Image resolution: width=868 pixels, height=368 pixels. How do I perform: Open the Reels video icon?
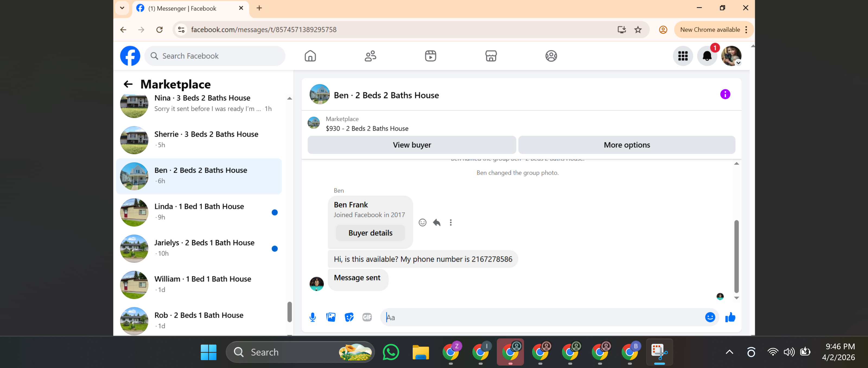point(430,56)
